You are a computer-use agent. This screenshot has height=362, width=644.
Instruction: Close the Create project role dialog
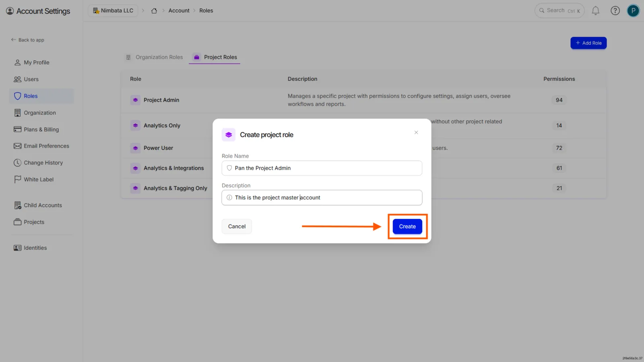click(x=416, y=132)
